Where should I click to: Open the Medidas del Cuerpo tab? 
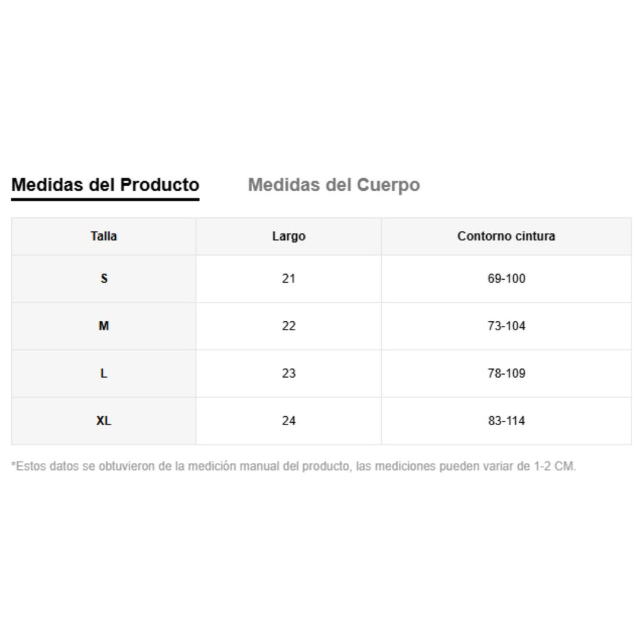[x=334, y=185]
